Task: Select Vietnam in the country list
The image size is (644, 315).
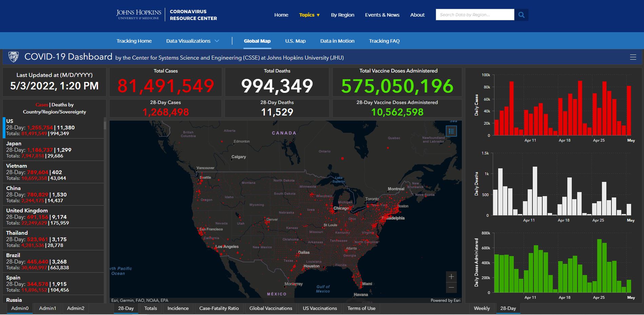Action: tap(53, 172)
